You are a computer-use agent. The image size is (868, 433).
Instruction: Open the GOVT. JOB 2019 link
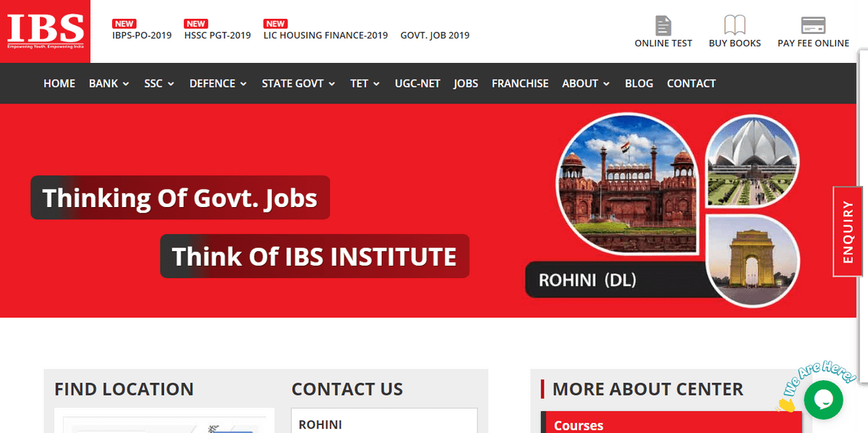pos(435,35)
